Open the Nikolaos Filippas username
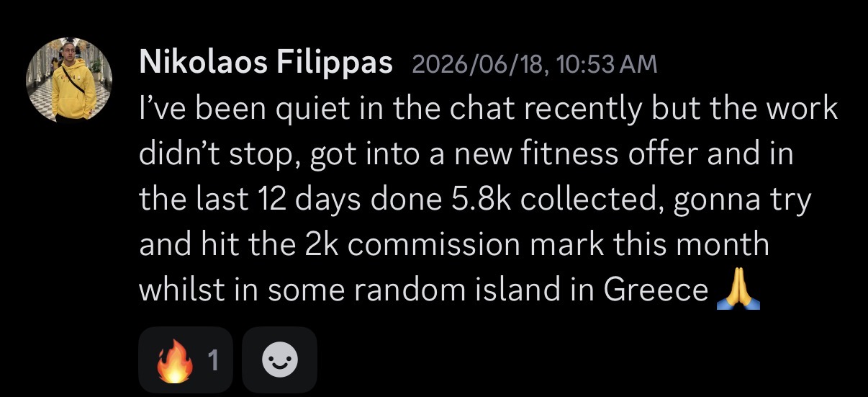The height and width of the screenshot is (397, 868). pos(266,65)
